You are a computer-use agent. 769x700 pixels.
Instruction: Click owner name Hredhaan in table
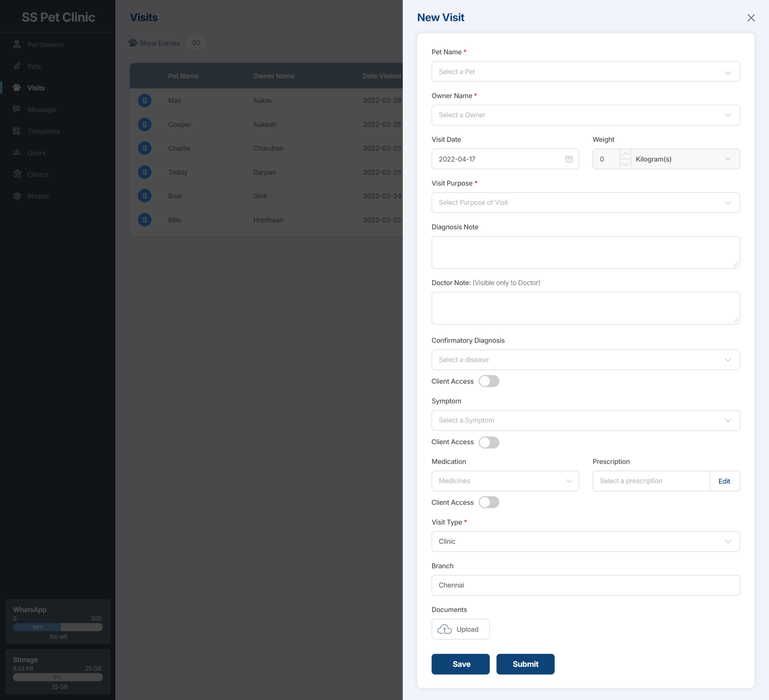(268, 220)
